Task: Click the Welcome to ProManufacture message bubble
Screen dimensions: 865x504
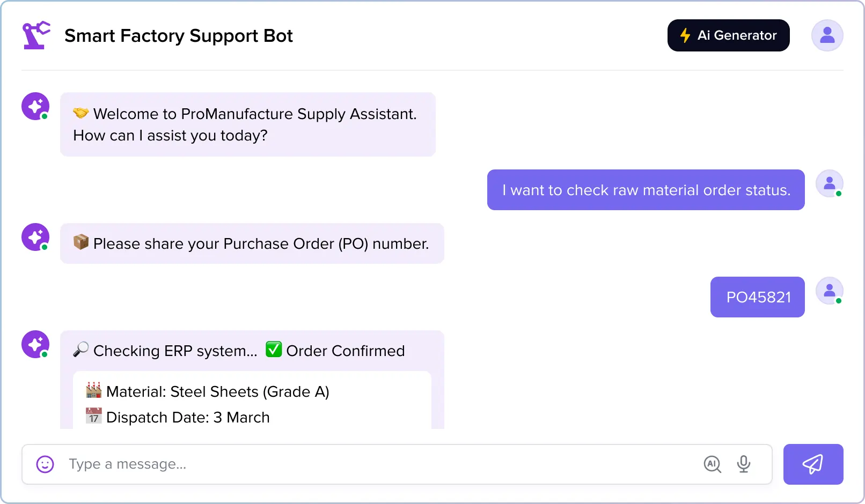Action: coord(248,124)
